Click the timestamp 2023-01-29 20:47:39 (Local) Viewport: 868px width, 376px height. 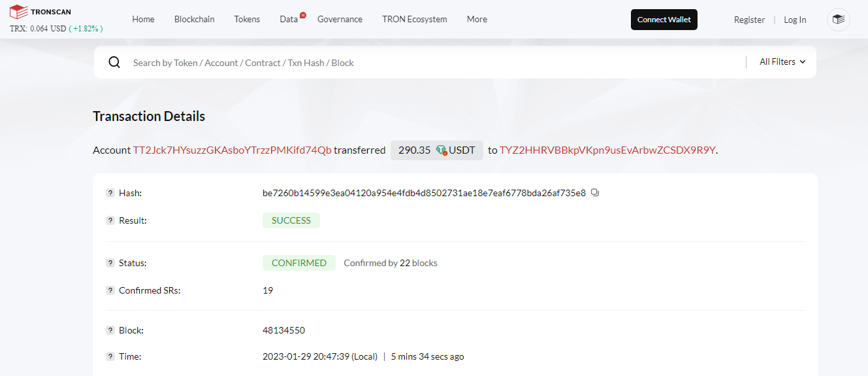[320, 356]
